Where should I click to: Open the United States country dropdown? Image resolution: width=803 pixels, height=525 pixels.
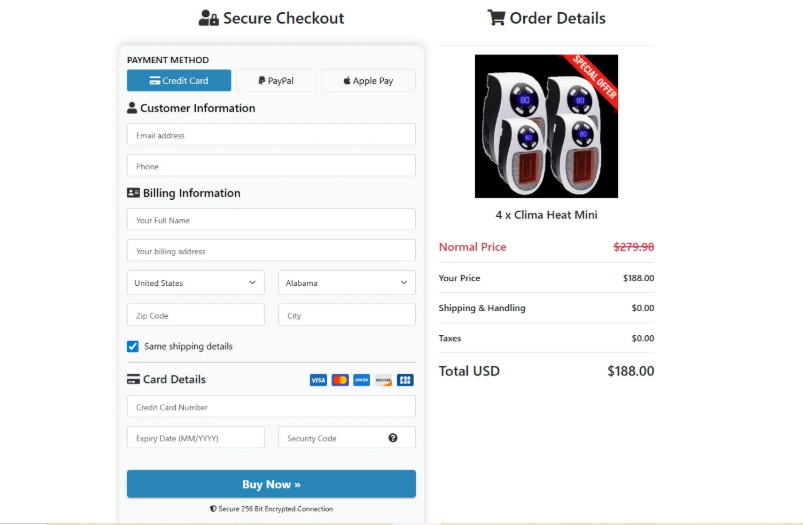coord(196,283)
